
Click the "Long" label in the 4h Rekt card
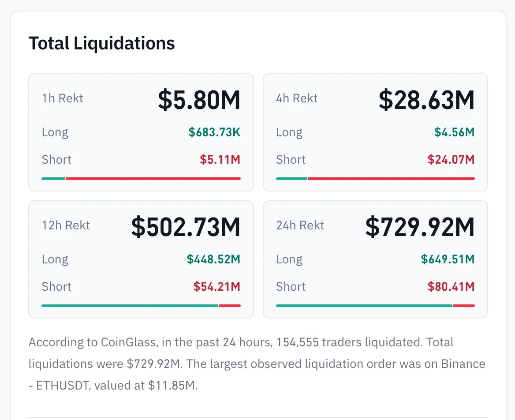[x=289, y=132]
